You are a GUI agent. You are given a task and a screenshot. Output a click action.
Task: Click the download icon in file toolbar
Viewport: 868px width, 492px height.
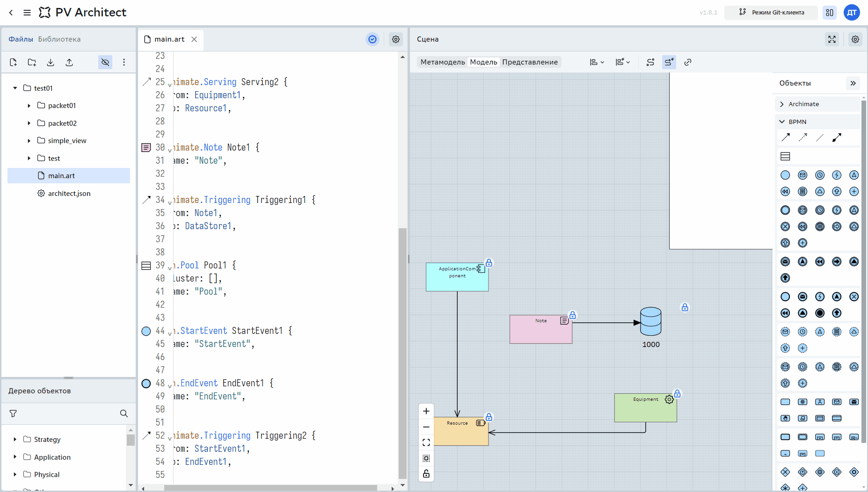click(x=51, y=62)
